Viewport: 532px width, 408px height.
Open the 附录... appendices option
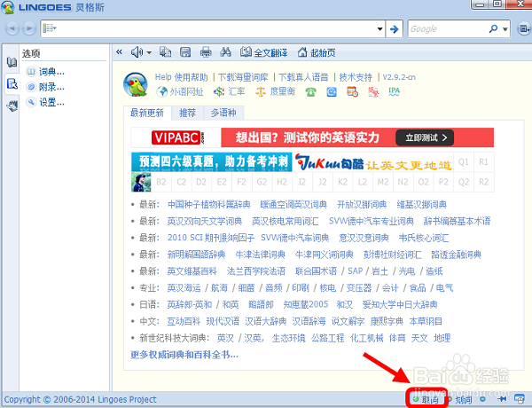(x=46, y=87)
